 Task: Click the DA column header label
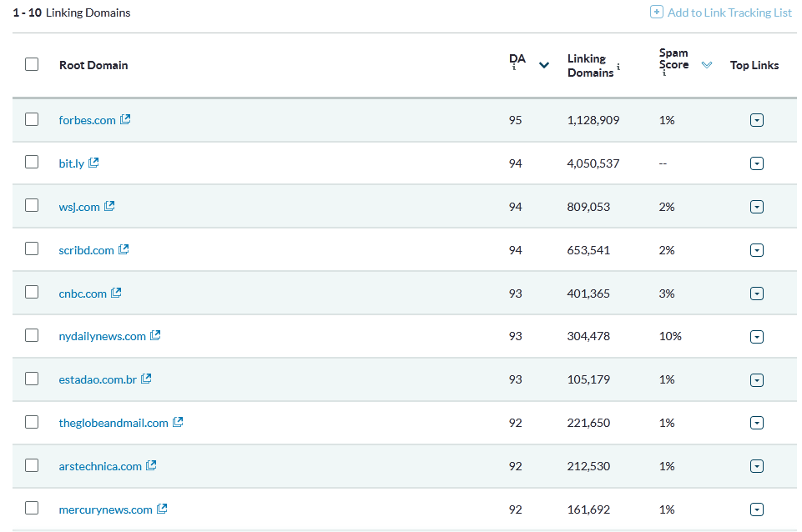click(517, 58)
